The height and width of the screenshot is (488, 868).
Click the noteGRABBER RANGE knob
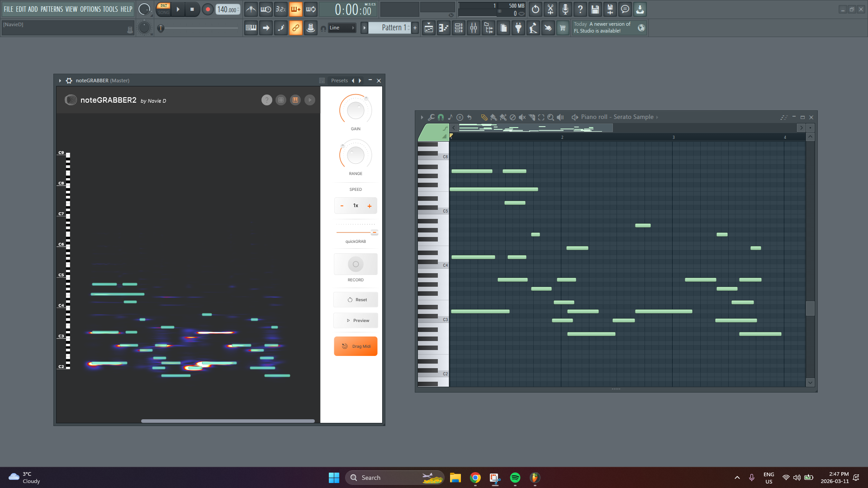click(356, 155)
